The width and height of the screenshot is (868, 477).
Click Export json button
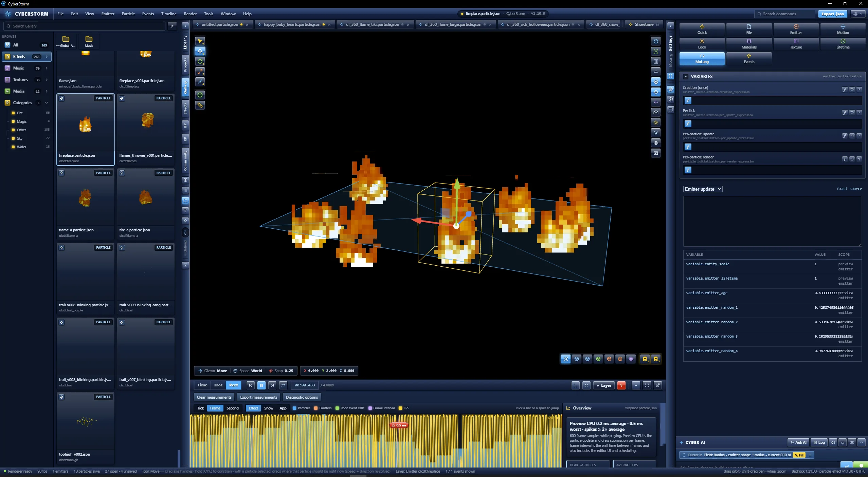click(832, 14)
